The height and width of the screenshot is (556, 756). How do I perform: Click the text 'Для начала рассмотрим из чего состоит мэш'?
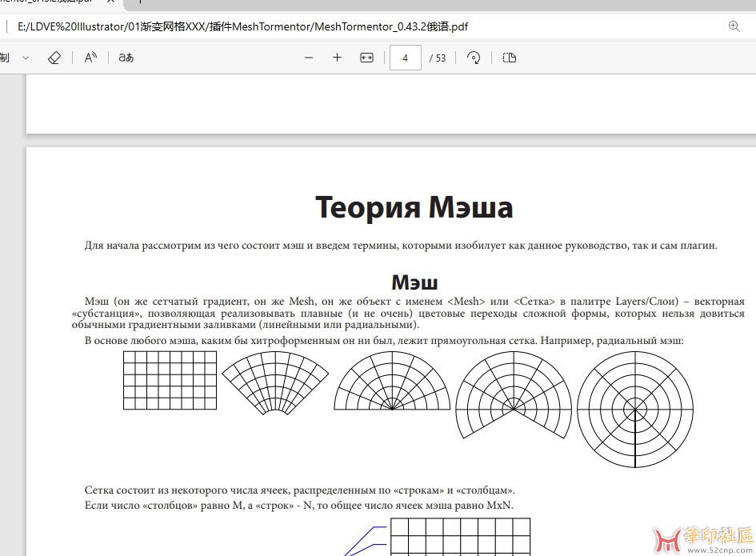click(x=194, y=246)
